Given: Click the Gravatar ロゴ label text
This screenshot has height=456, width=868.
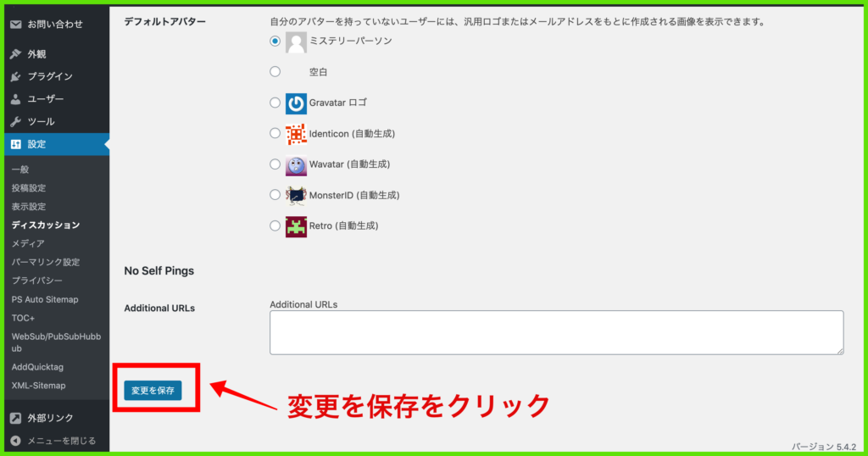Looking at the screenshot, I should point(337,103).
